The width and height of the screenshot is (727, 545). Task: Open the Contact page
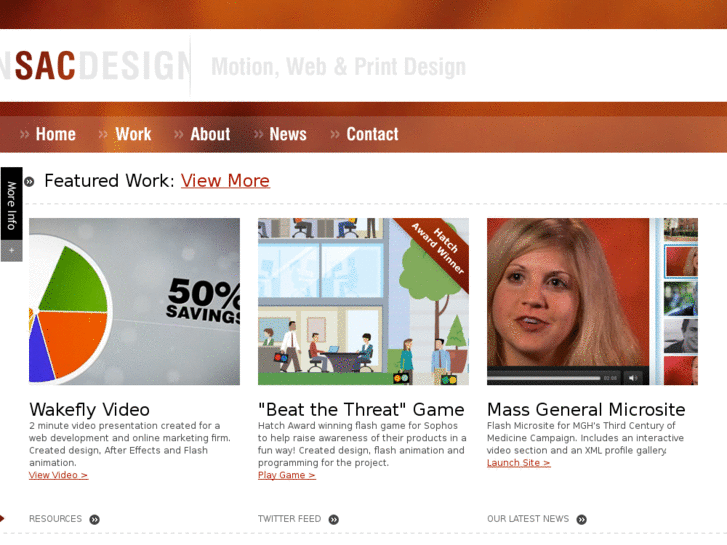pos(372,134)
